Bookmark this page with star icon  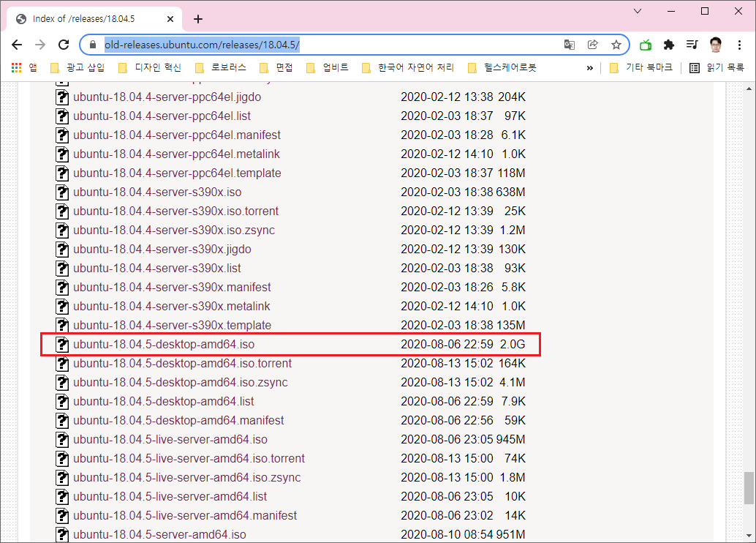pos(616,45)
